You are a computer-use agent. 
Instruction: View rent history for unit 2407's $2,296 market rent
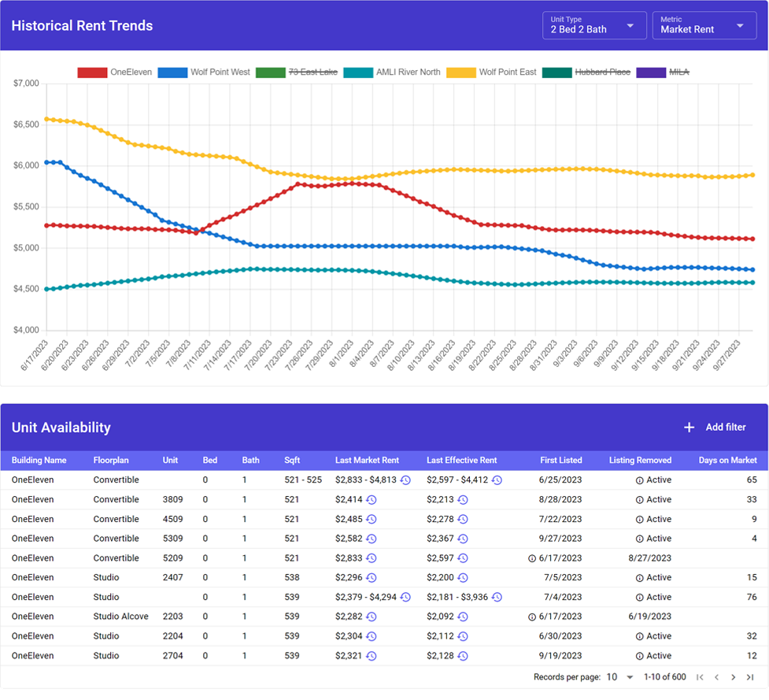click(372, 577)
